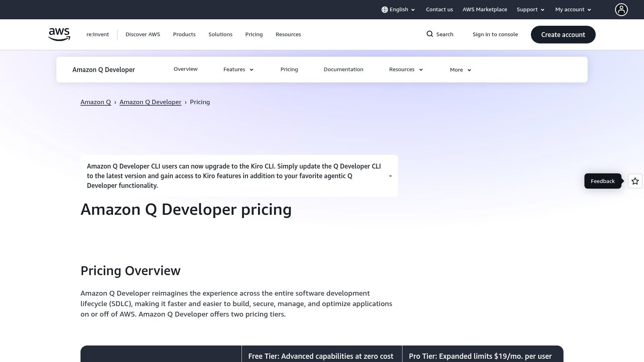This screenshot has height=362, width=644.
Task: Follow the Amazon Q breadcrumb link
Action: pyautogui.click(x=95, y=102)
